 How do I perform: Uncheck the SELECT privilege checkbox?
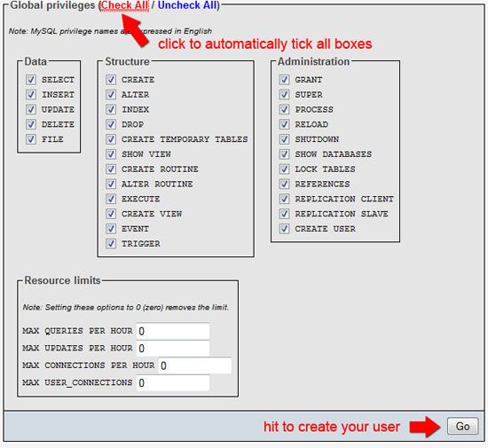[31, 80]
